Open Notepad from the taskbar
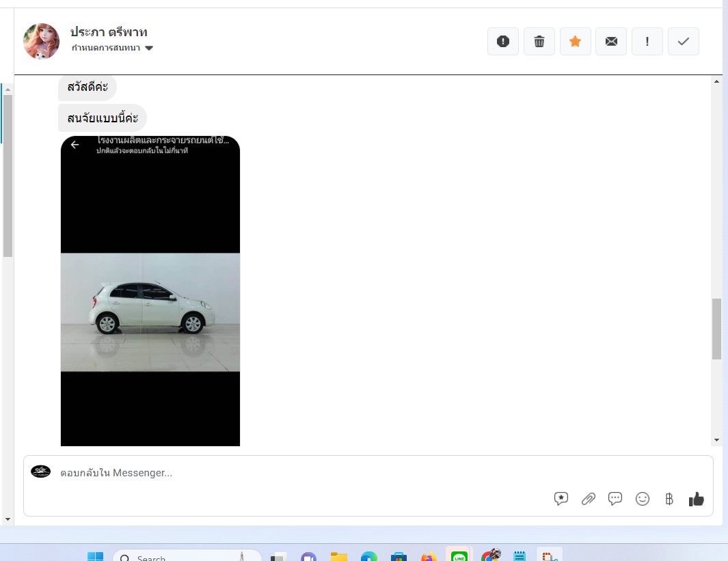The image size is (728, 561). (520, 556)
